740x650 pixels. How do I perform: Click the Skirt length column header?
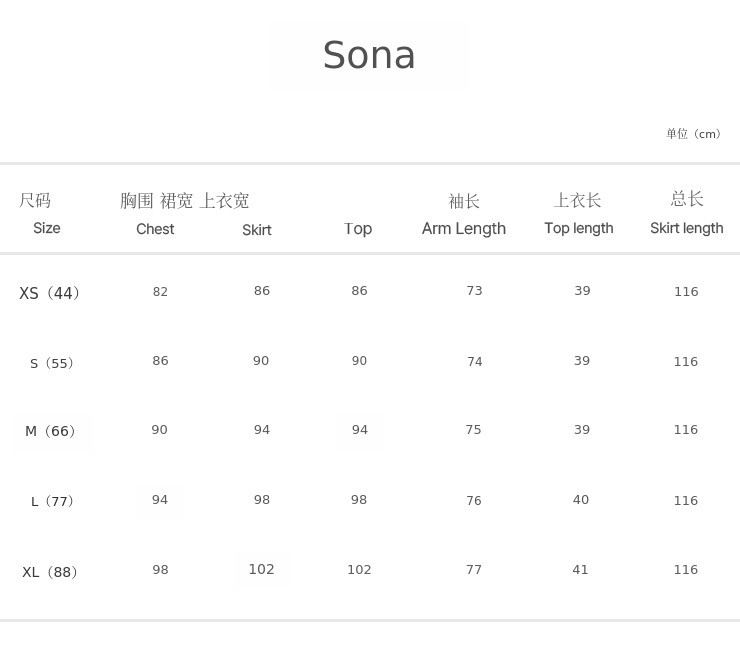click(x=686, y=228)
